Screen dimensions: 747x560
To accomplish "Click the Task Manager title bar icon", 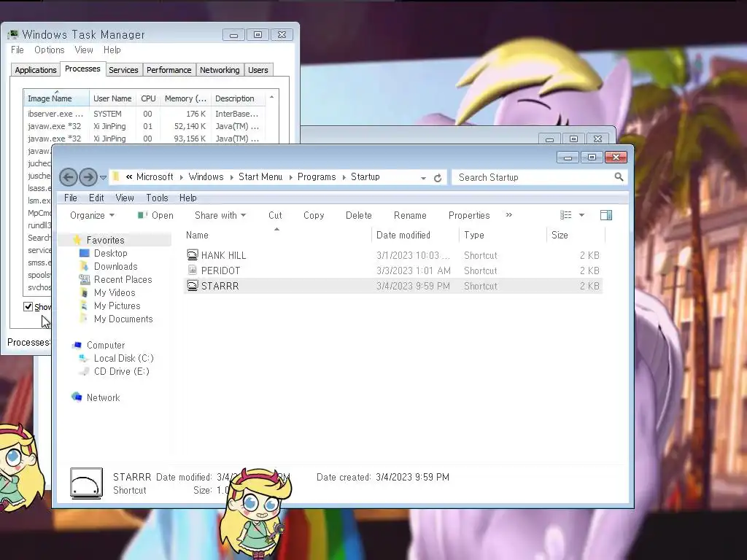I will 13,34.
